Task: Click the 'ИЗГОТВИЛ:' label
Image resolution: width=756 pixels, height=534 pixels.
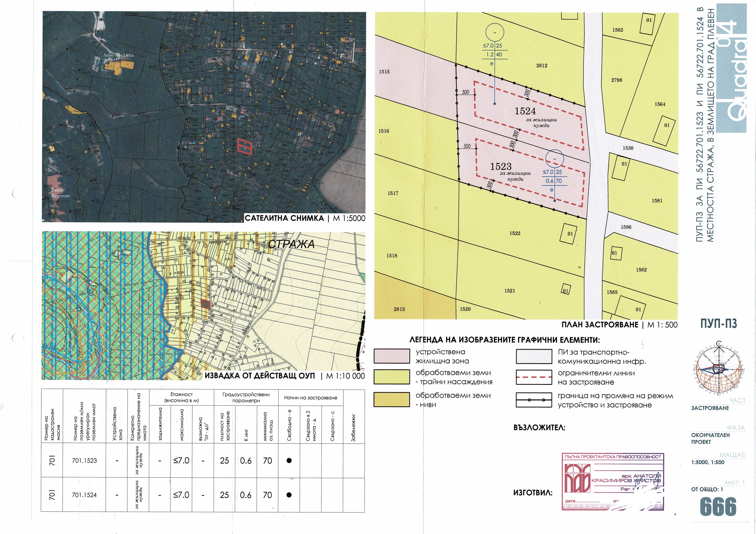Action: 533,492
